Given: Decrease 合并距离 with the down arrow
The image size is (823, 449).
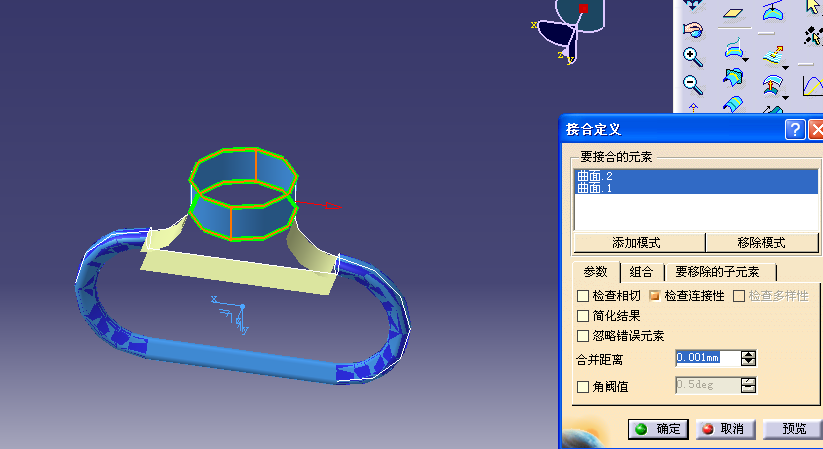Looking at the screenshot, I should (748, 362).
